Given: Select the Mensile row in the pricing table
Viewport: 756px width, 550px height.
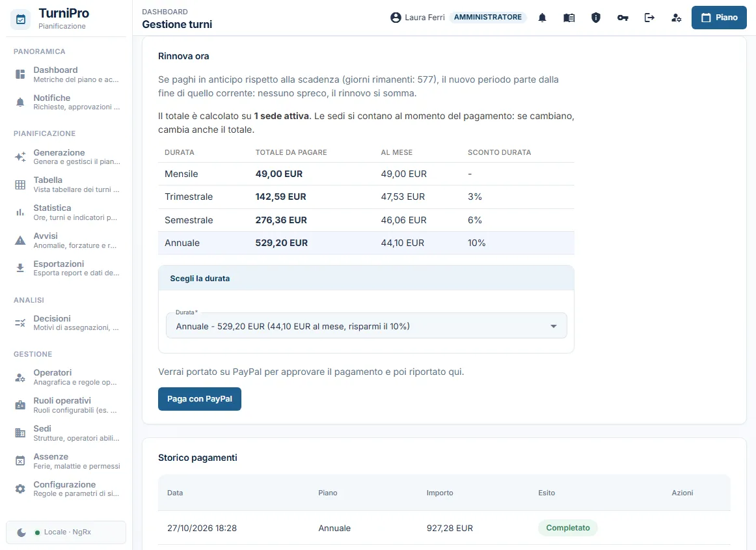Looking at the screenshot, I should click(x=366, y=174).
